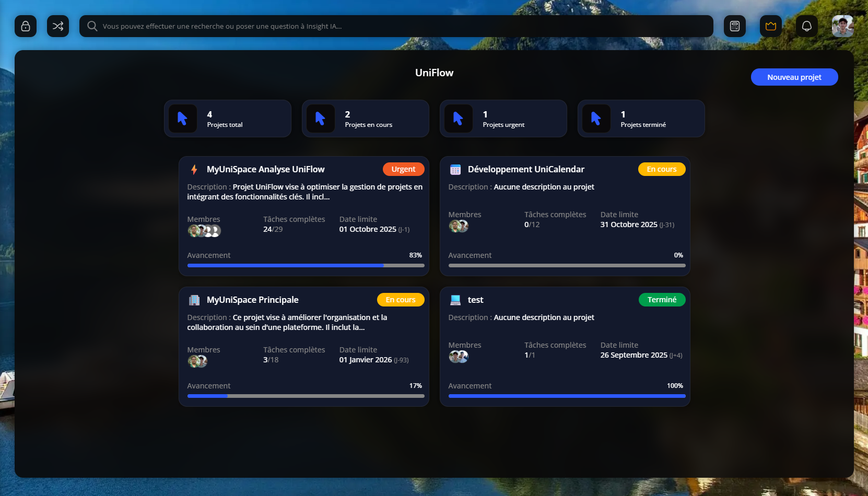This screenshot has height=496, width=868.
Task: Focus the Insight IA search field
Action: (397, 26)
